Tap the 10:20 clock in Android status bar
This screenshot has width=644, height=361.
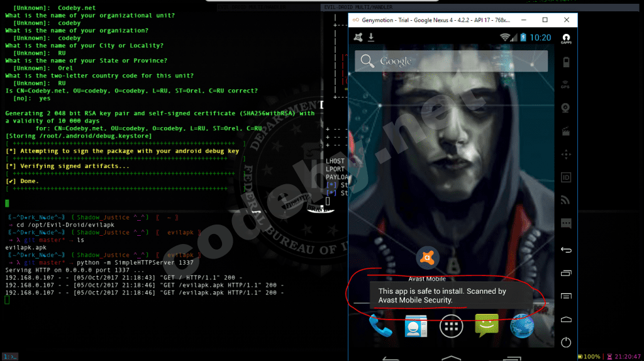click(x=540, y=38)
